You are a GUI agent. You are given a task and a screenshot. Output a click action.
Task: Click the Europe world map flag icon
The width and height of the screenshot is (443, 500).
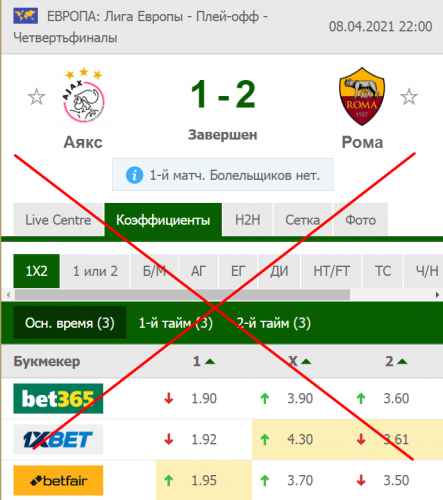pyautogui.click(x=26, y=16)
